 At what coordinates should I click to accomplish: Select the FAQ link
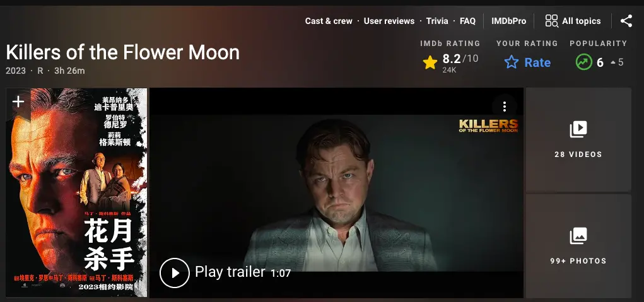coord(467,21)
